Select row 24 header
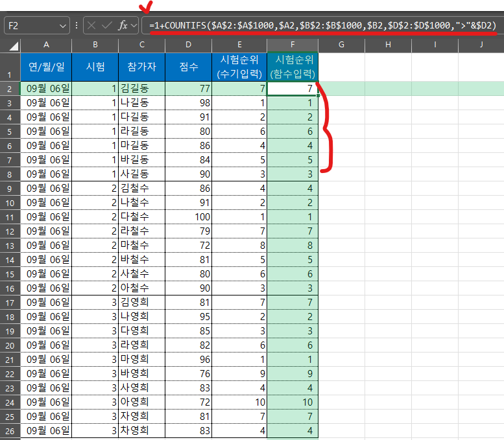 point(10,402)
